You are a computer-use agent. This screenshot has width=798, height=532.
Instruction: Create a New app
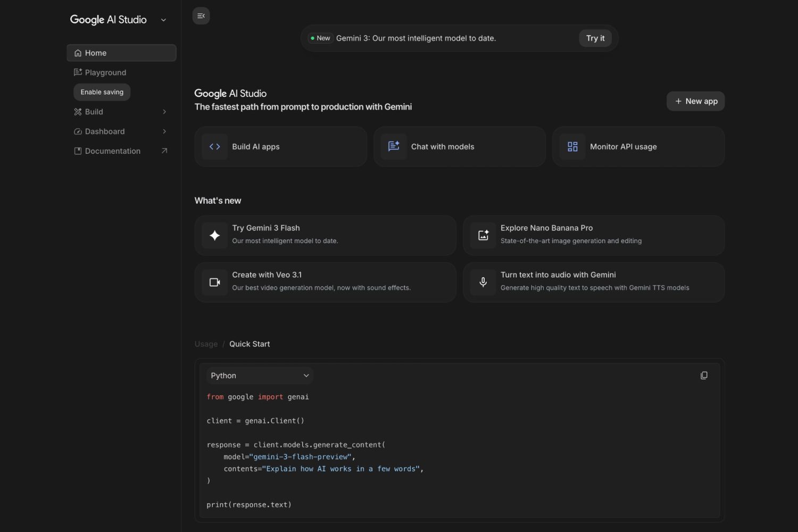[695, 101]
